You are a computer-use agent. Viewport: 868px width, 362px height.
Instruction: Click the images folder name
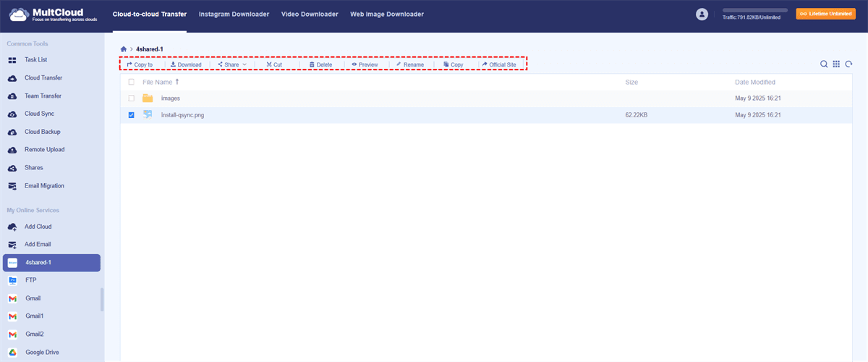pyautogui.click(x=170, y=98)
